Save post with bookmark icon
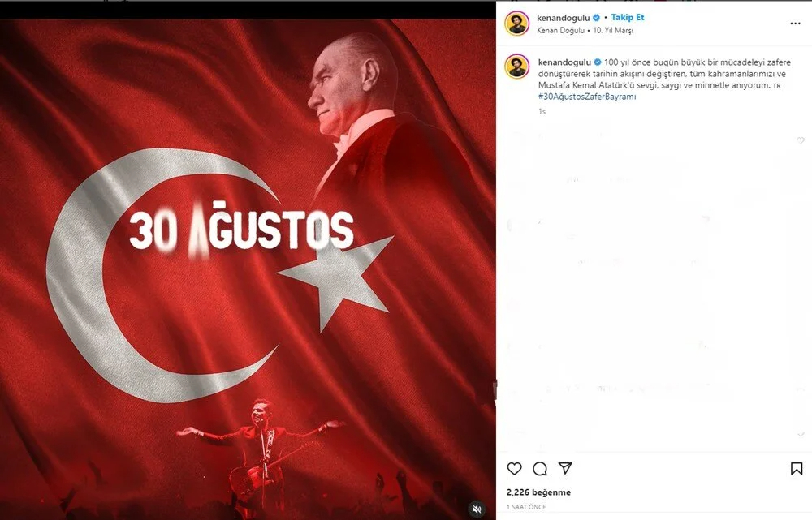 (797, 469)
